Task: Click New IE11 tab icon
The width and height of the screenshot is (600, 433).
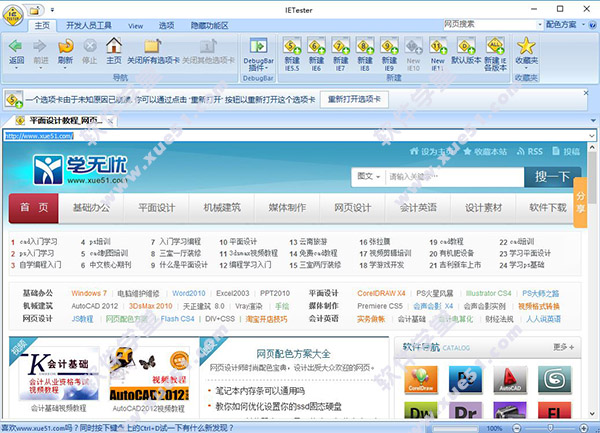Action: coord(438,46)
